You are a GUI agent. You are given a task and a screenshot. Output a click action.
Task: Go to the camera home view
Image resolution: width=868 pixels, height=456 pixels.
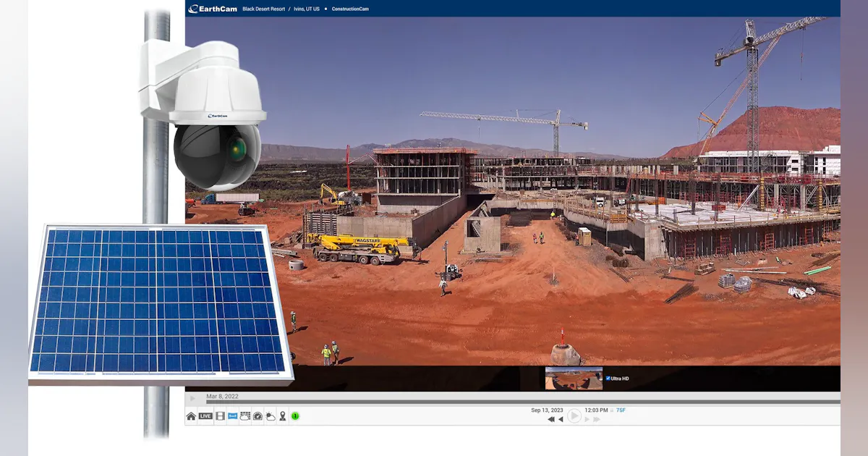pyautogui.click(x=191, y=416)
